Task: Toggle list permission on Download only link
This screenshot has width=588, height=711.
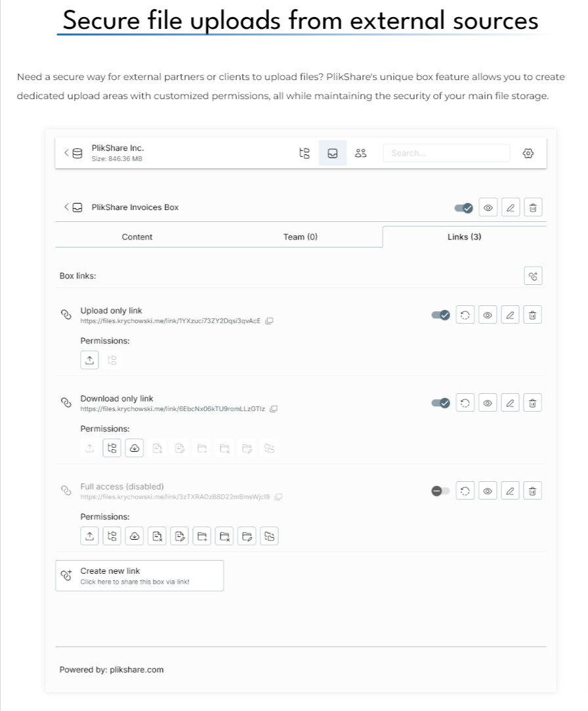Action: [x=112, y=448]
